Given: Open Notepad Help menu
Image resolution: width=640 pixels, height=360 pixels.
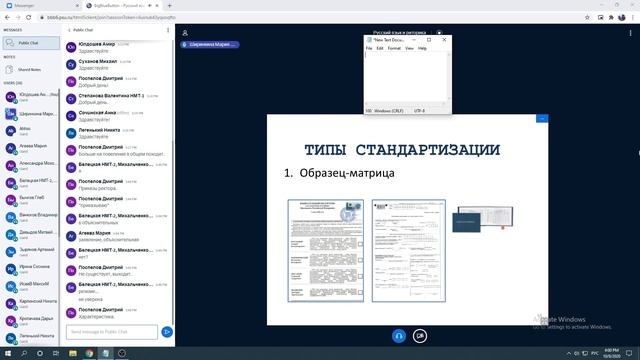Looking at the screenshot, I should [422, 48].
